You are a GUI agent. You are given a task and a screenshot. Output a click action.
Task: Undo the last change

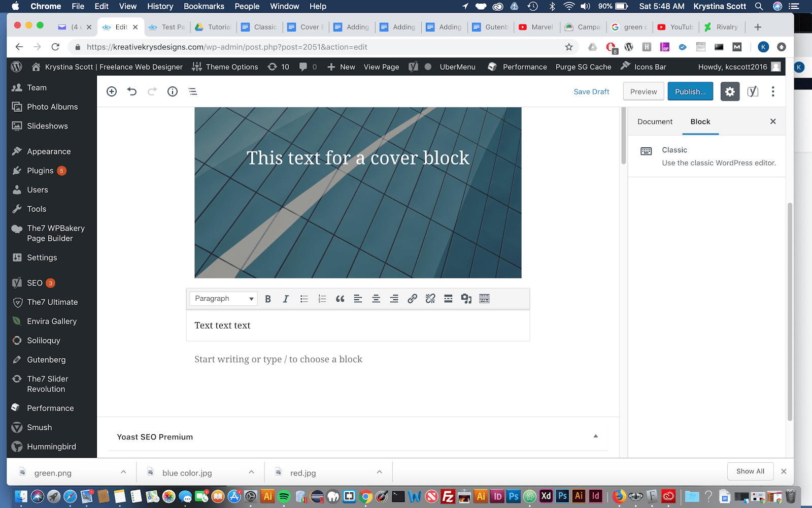[132, 91]
